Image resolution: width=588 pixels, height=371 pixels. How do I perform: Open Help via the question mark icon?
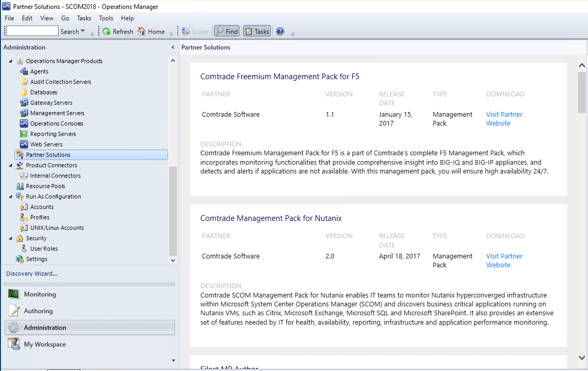tap(280, 31)
